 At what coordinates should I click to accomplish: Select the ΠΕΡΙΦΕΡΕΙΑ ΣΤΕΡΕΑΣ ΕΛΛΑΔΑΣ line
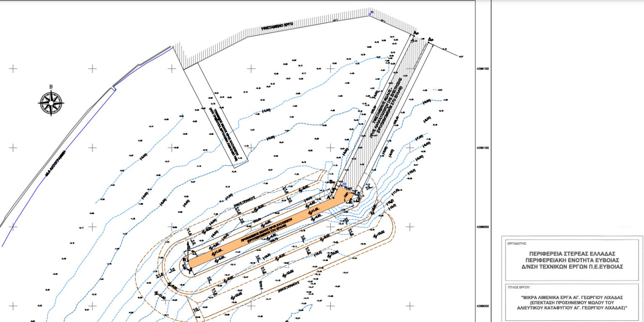[x=571, y=254]
